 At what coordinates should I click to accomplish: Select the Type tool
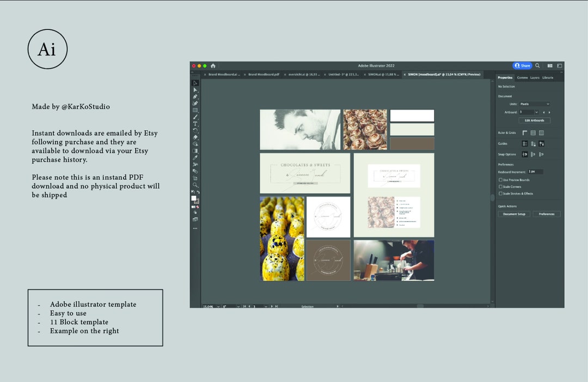[195, 124]
